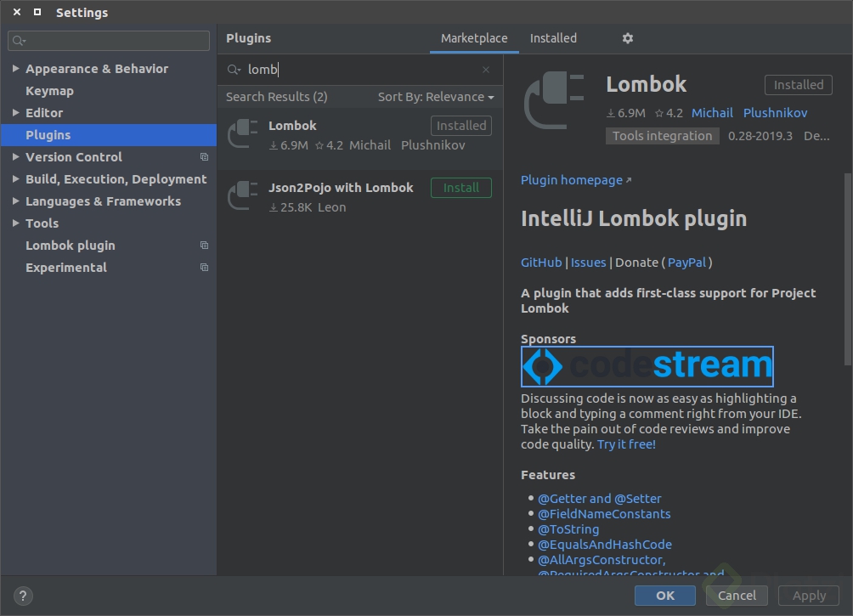Select Keymap in the settings tree

point(49,91)
